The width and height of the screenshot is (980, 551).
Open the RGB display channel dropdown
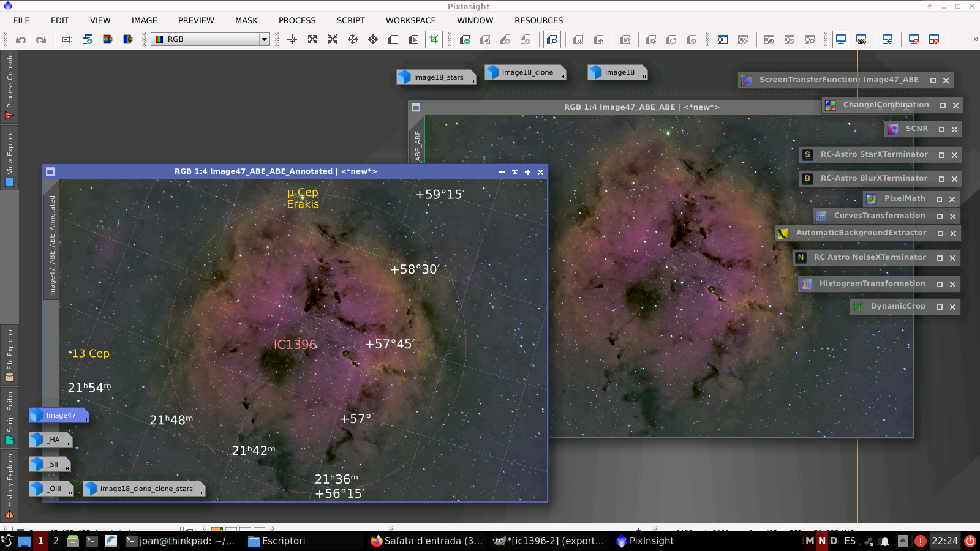click(263, 39)
